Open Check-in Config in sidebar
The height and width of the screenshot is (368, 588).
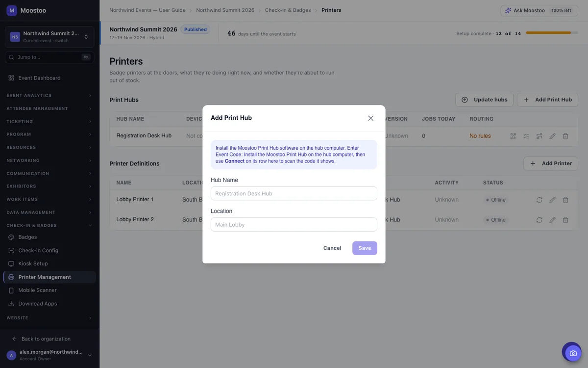(49, 250)
